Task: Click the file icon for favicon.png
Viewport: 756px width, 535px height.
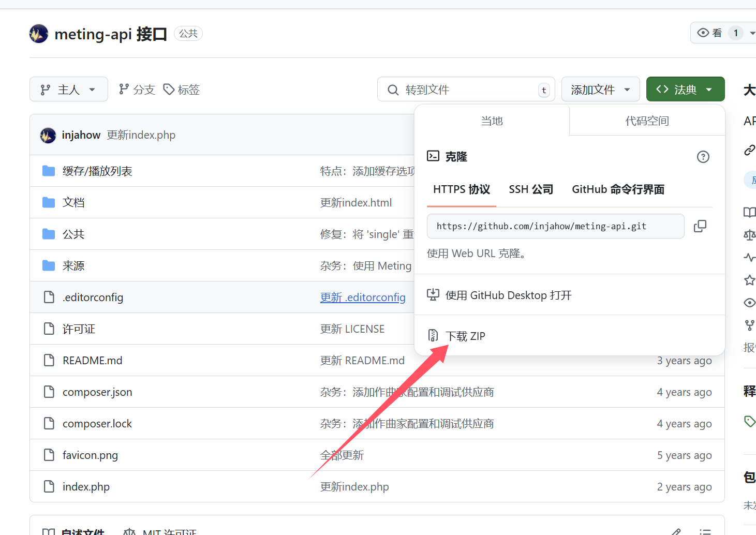Action: tap(49, 455)
